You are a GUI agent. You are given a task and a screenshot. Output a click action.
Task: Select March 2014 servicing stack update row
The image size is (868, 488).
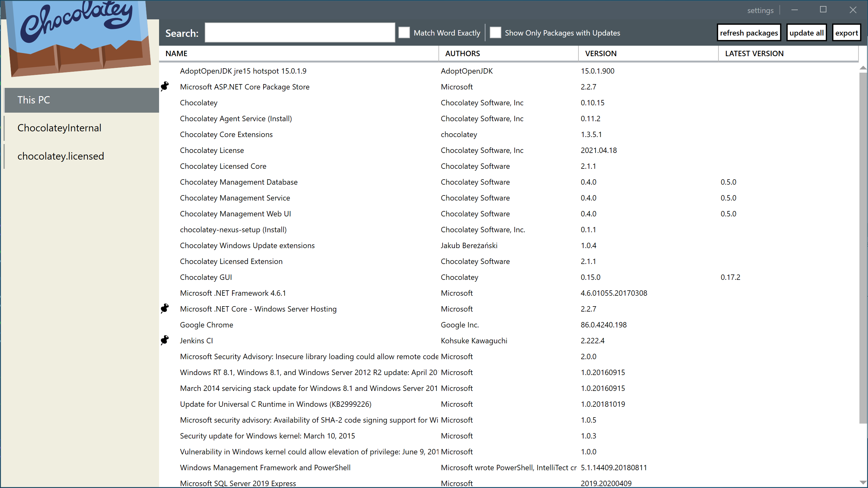[509, 388]
